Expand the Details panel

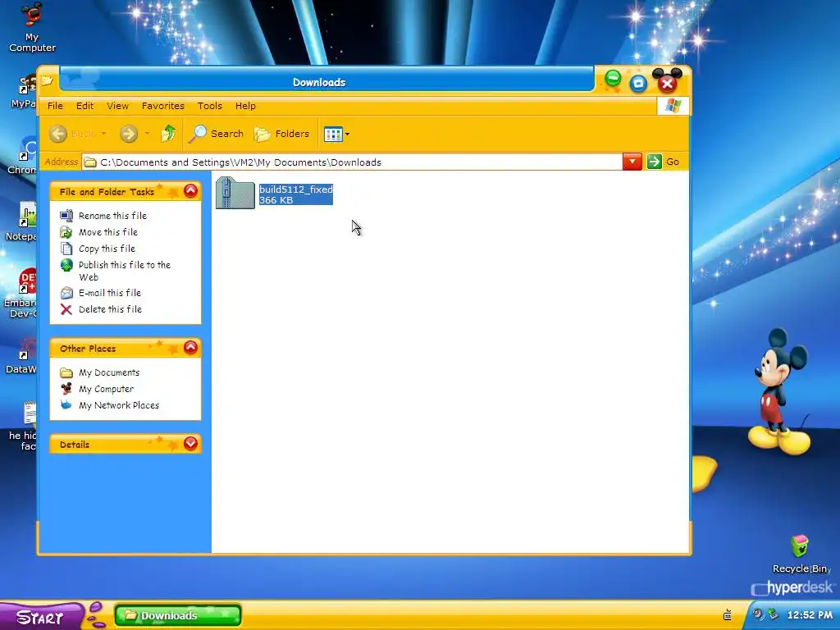[x=190, y=444]
